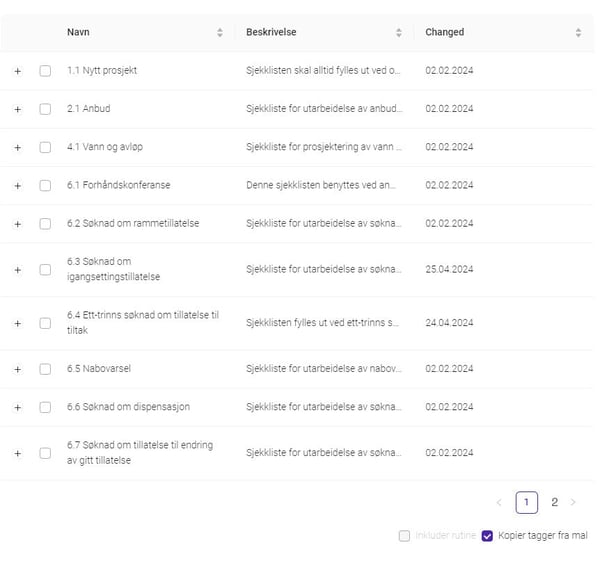The width and height of the screenshot is (600, 561).
Task: Expand the 2.1 Anbud row
Action: (17, 109)
